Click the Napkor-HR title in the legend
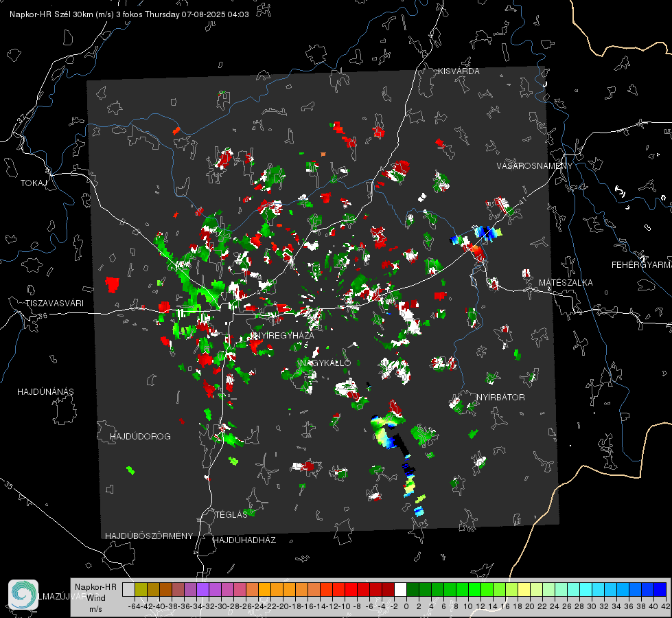672x618 pixels. pos(95,586)
